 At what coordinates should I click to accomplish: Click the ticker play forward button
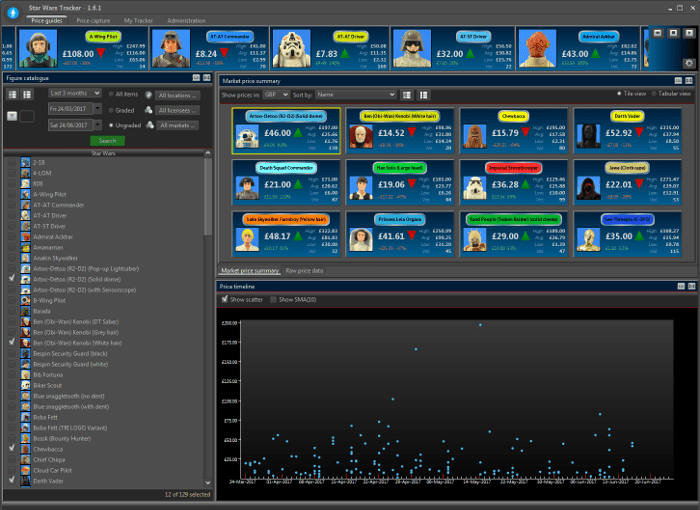coord(689,33)
